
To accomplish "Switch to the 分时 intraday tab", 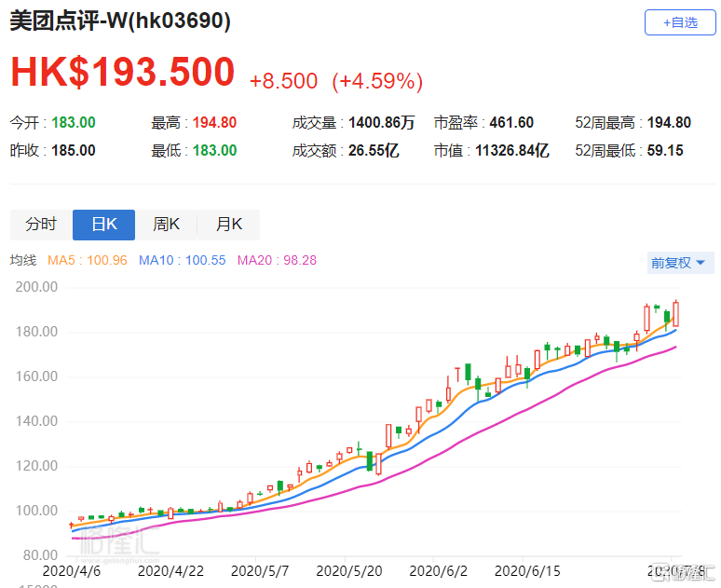I will click(41, 225).
